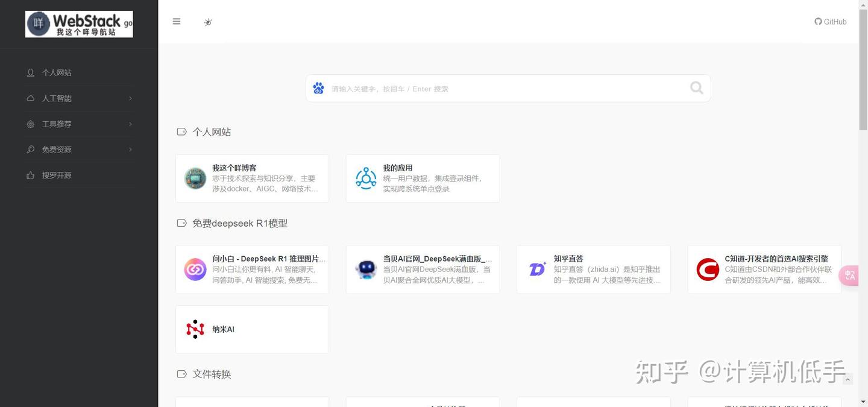The height and width of the screenshot is (407, 868).
Task: Open GitHub via the top-right GitHub icon
Action: click(x=830, y=21)
